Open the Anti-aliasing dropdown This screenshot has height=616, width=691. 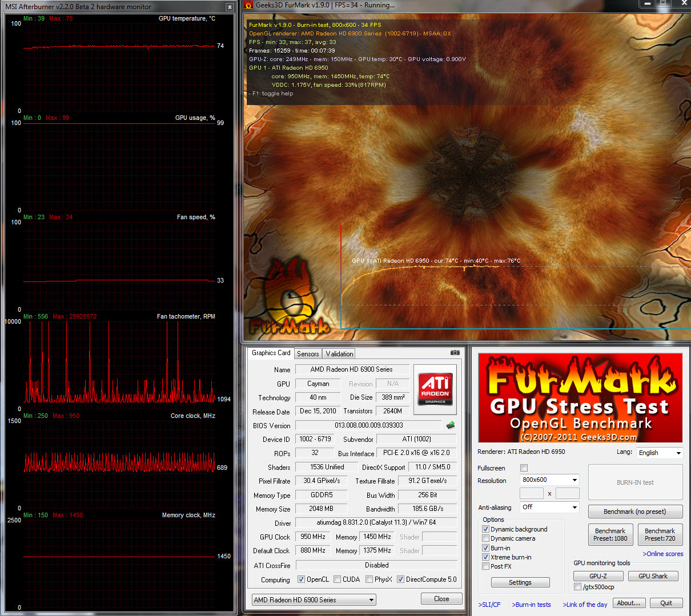coord(549,507)
